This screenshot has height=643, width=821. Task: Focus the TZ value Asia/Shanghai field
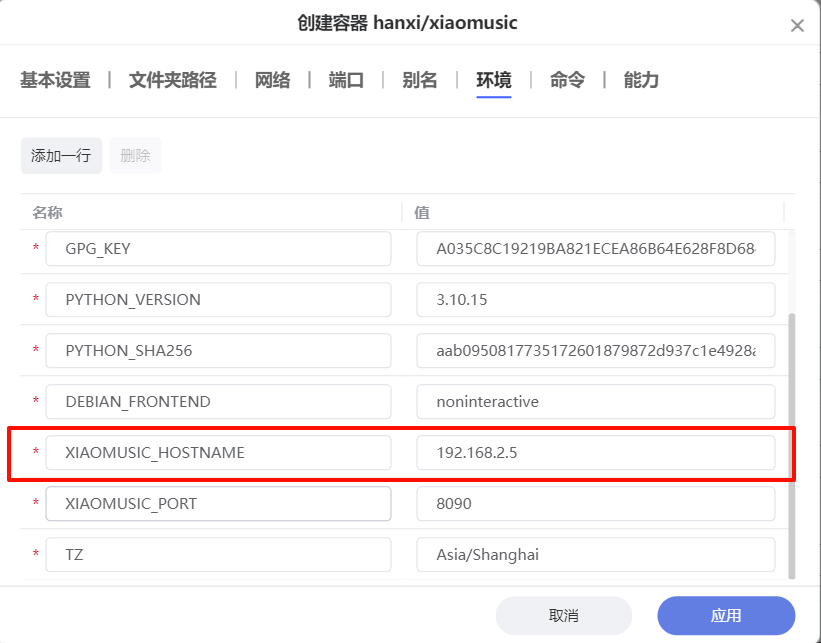[x=595, y=555]
